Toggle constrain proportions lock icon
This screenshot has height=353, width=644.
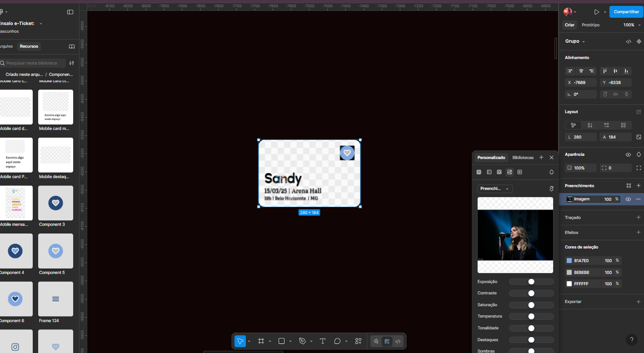pyautogui.click(x=639, y=137)
